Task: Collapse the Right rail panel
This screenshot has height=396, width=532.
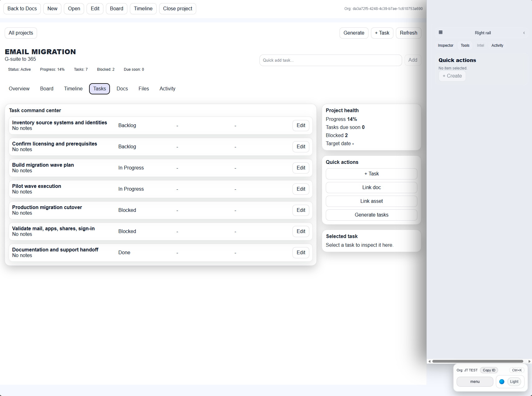Action: (x=524, y=33)
